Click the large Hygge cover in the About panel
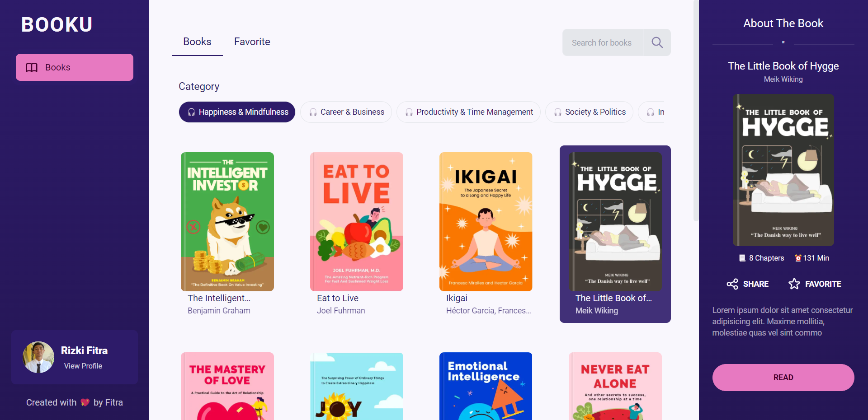Image resolution: width=868 pixels, height=420 pixels. pos(783,170)
